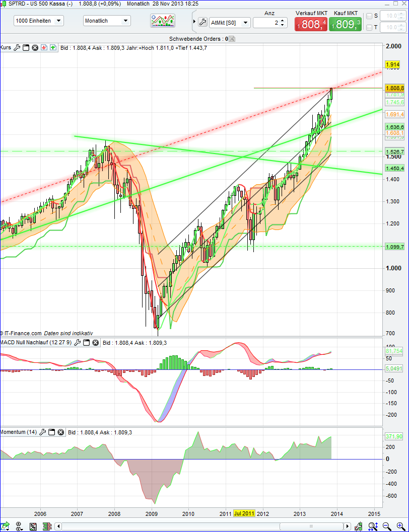Open the Kurs panel settings wrench
Screen dimensions: 409x532
(17, 47)
